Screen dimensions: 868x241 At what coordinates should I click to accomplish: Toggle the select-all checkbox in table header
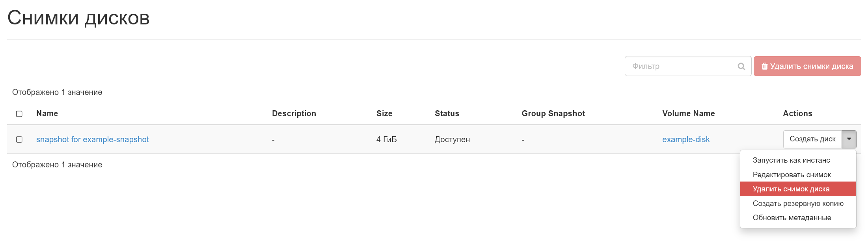[x=19, y=114]
